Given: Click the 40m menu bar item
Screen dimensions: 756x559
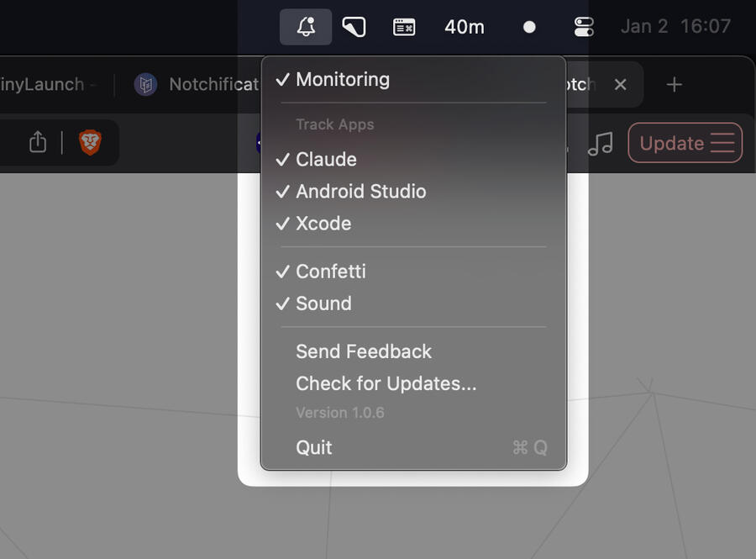Looking at the screenshot, I should [465, 27].
